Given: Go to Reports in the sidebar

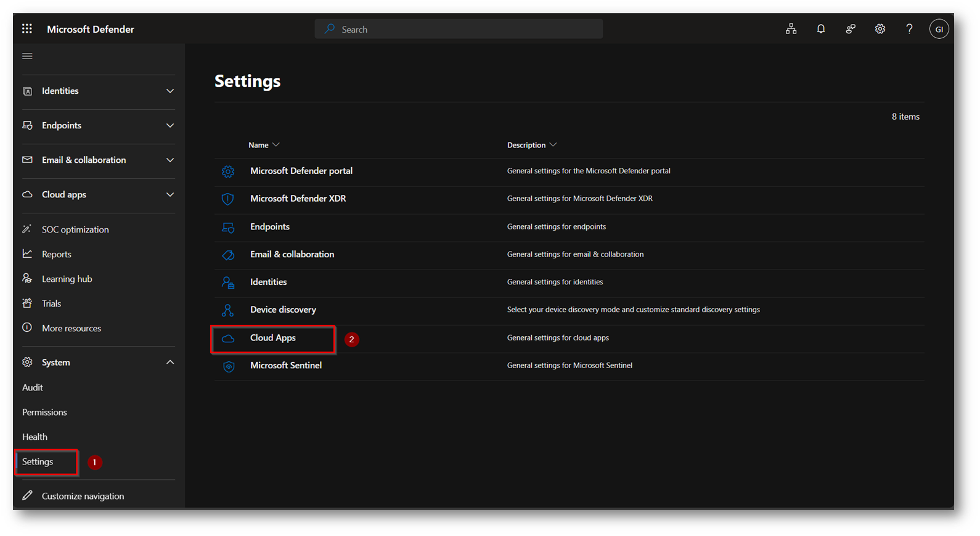Looking at the screenshot, I should pyautogui.click(x=57, y=254).
